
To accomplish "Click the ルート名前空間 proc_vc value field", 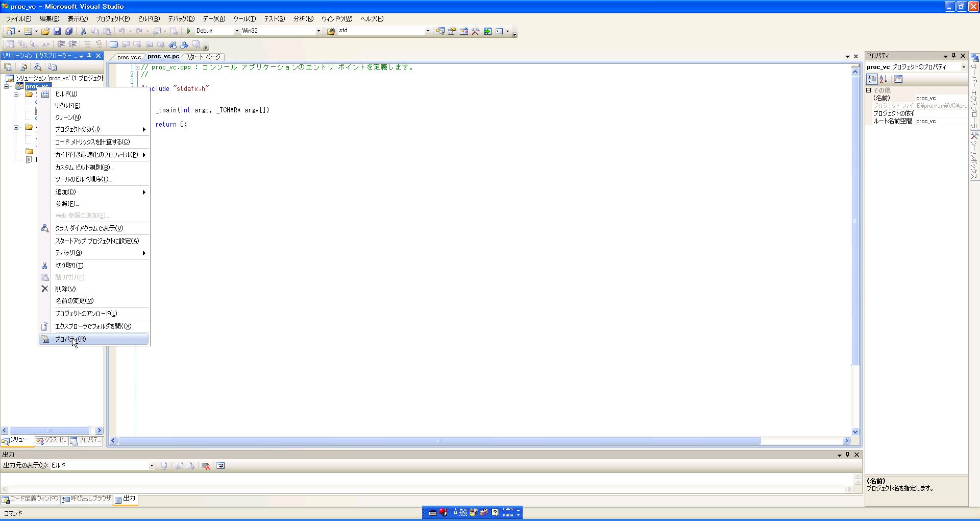I will coord(941,122).
